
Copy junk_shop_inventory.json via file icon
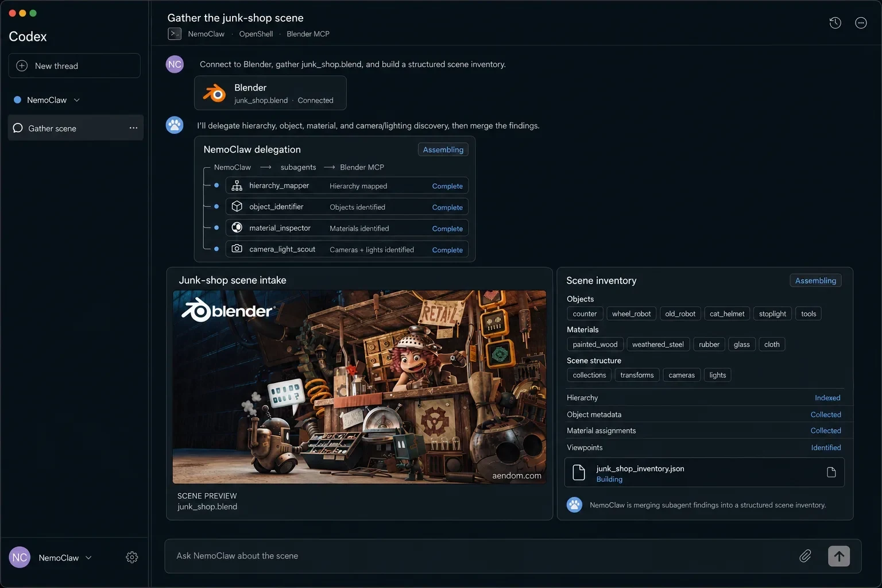click(831, 473)
